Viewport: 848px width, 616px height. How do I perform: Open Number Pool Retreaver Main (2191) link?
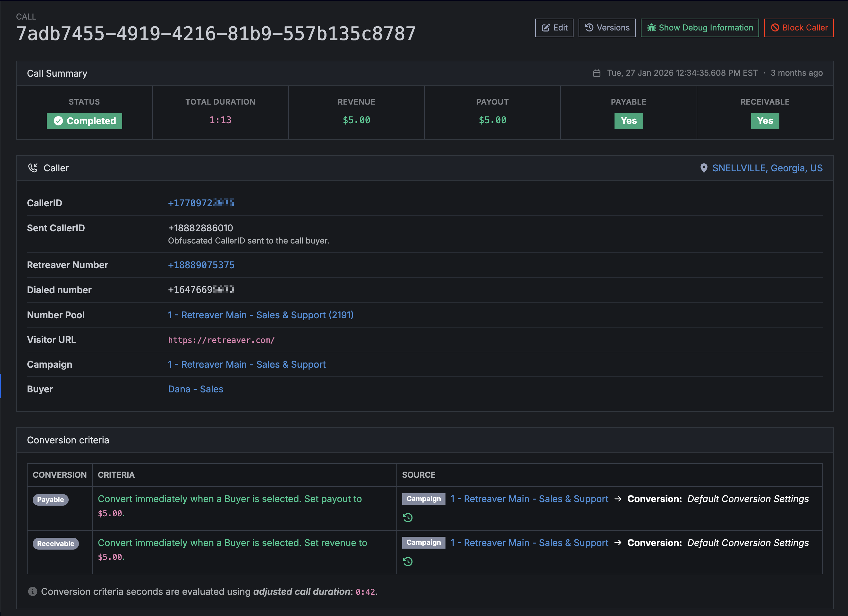pos(261,315)
